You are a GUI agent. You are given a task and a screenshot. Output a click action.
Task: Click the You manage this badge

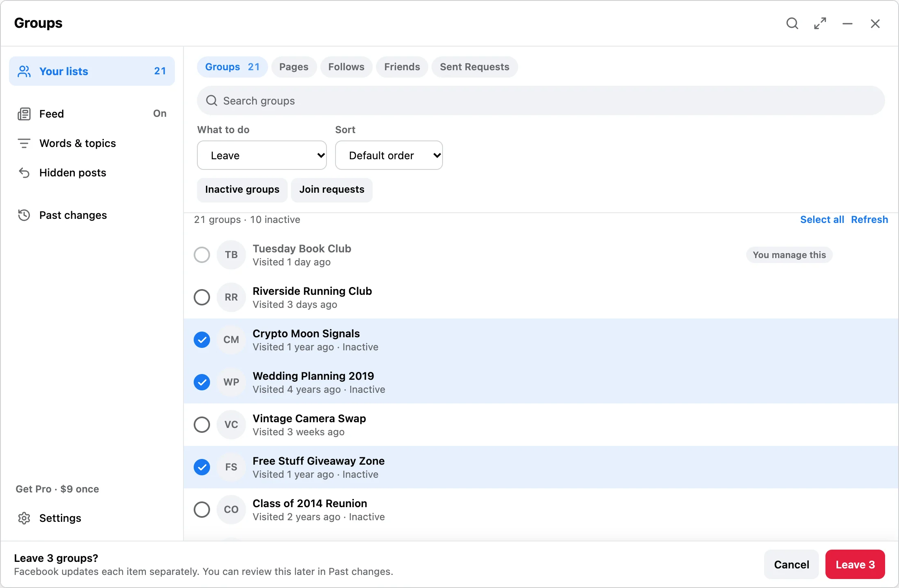(x=789, y=255)
